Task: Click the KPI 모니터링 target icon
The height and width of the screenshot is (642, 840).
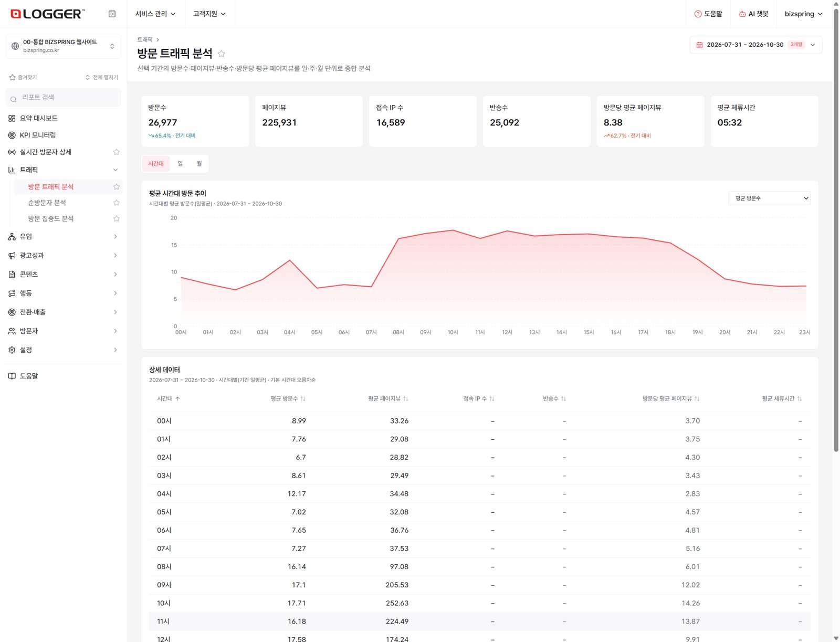Action: (x=12, y=135)
